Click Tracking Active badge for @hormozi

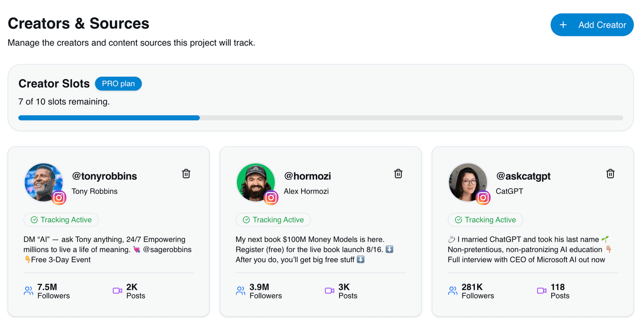(x=273, y=219)
